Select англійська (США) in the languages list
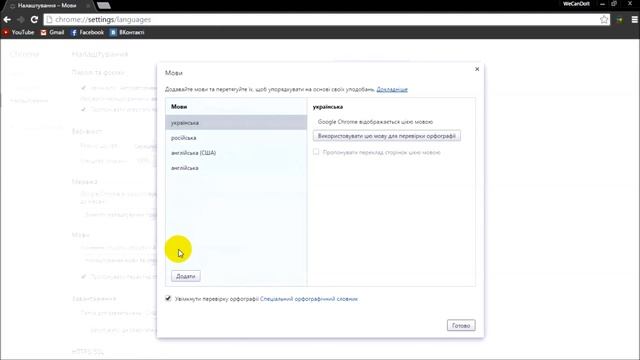Screen dimensions: 640x360 (x=236, y=153)
